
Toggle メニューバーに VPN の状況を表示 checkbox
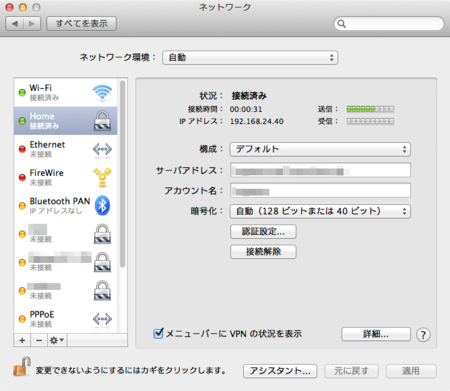[158, 333]
